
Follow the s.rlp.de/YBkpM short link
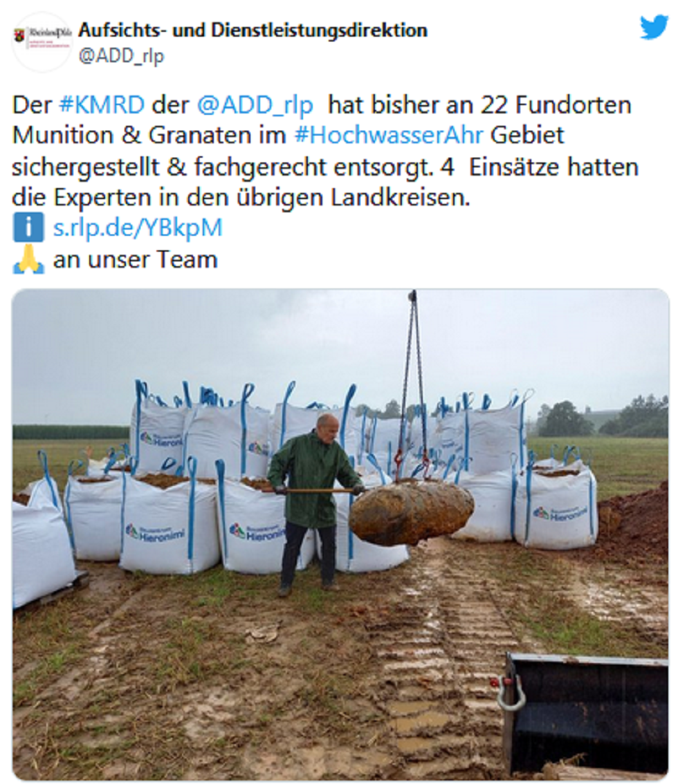(x=138, y=227)
